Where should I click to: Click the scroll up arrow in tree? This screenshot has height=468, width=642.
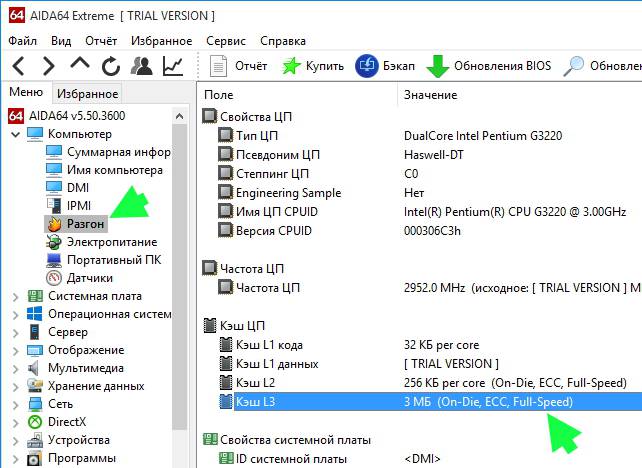click(x=179, y=116)
